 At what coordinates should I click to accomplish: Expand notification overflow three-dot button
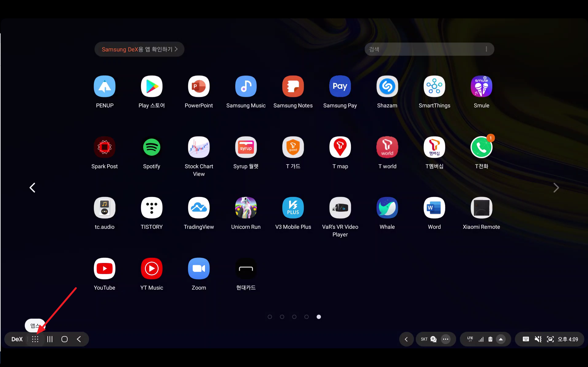[x=445, y=339]
